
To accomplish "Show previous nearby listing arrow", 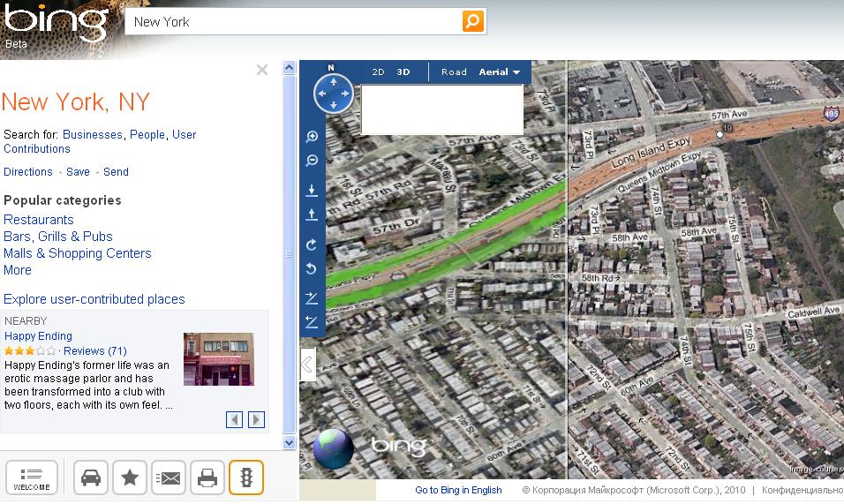I will 234,419.
